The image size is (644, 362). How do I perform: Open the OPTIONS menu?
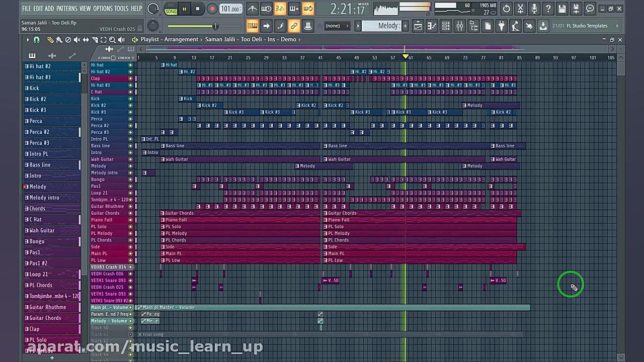[x=103, y=9]
